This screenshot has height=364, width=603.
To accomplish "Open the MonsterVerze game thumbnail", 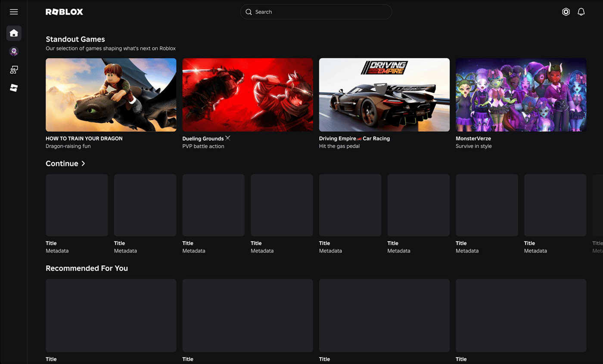I will click(521, 95).
